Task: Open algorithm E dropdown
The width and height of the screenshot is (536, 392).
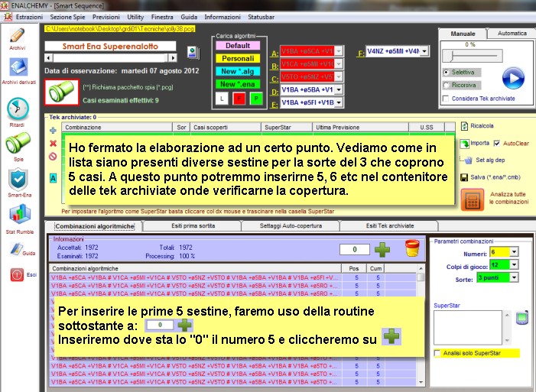Action: tap(339, 102)
